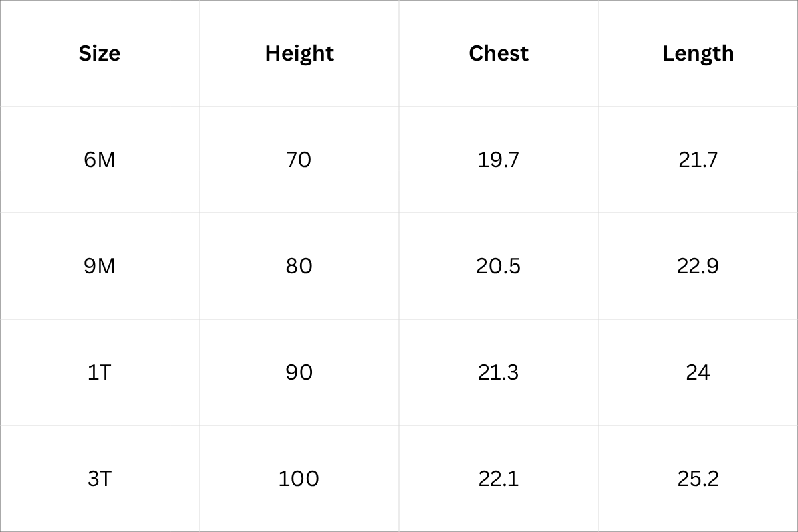Click the 6M size cell
The width and height of the screenshot is (798, 532).
pyautogui.click(x=100, y=160)
